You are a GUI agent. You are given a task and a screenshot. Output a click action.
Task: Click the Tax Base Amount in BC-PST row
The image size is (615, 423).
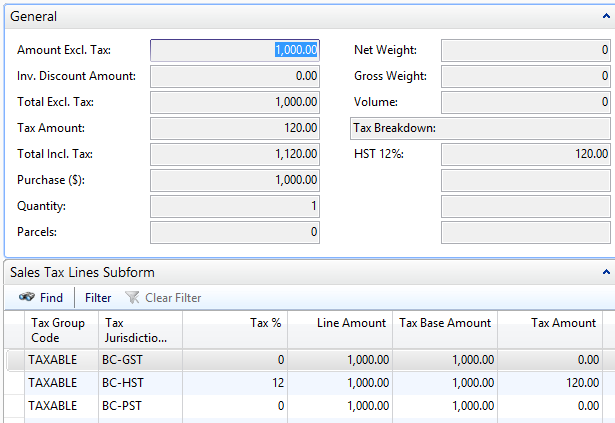pyautogui.click(x=445, y=406)
